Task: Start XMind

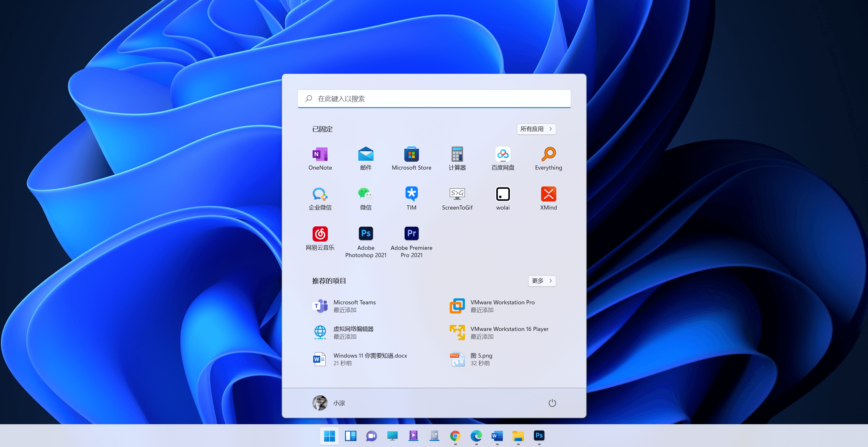Action: click(548, 198)
